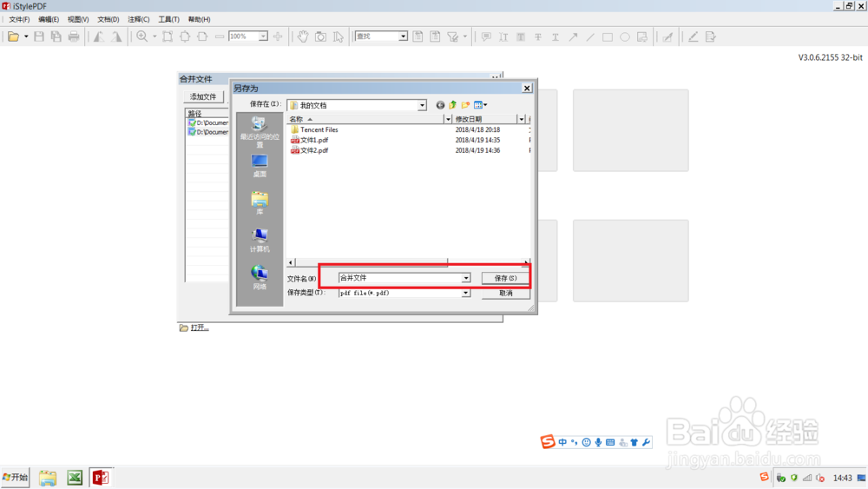Open the 修改日期 column dropdown arrow
Viewport: 868px width, 489px height.
521,119
